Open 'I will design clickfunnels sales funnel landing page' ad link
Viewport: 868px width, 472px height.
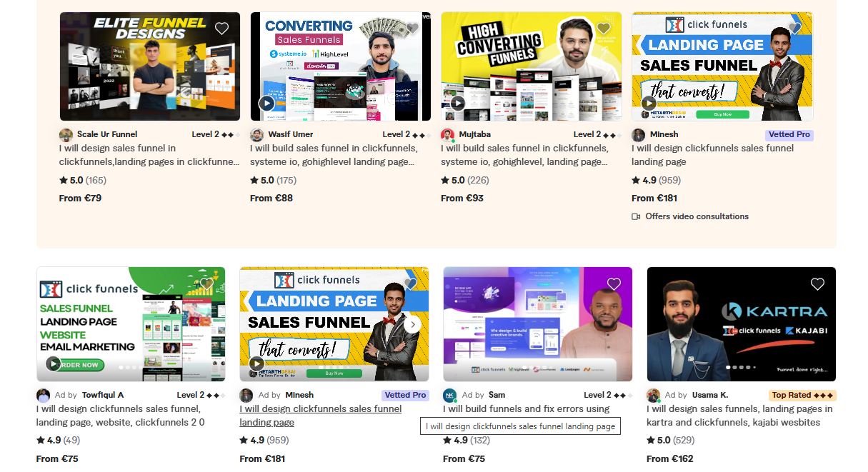pyautogui.click(x=321, y=416)
